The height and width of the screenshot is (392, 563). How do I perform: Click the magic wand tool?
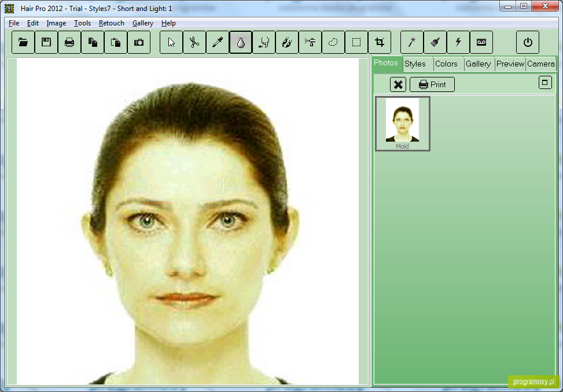(412, 42)
